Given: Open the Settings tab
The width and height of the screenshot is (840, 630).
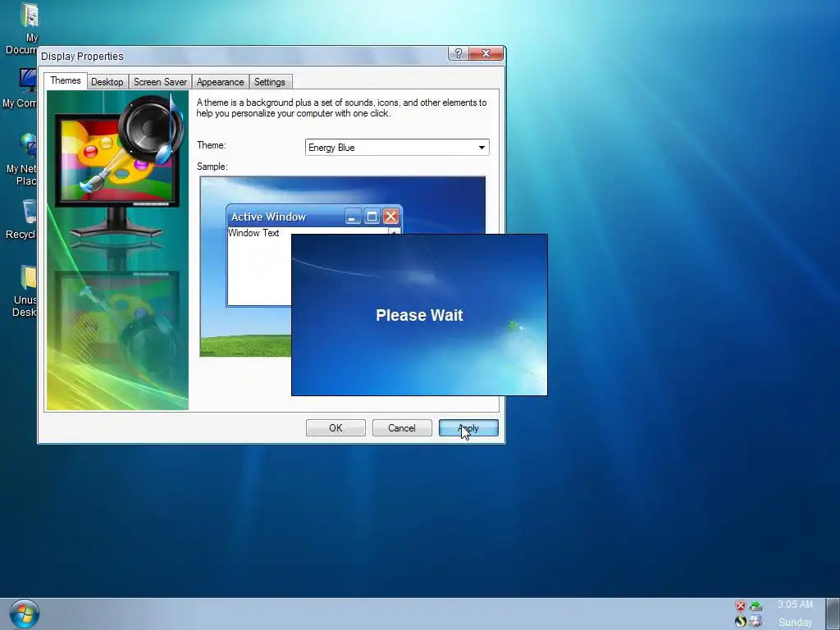Looking at the screenshot, I should (269, 82).
